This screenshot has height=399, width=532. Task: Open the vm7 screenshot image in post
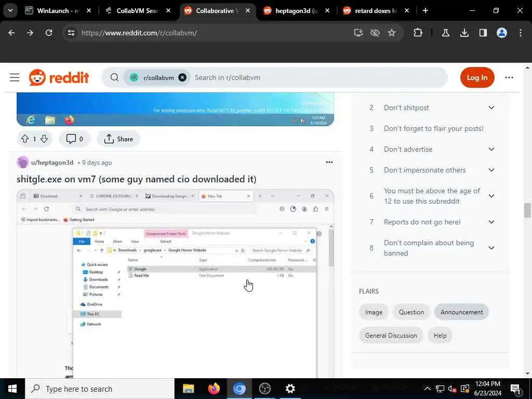175,284
